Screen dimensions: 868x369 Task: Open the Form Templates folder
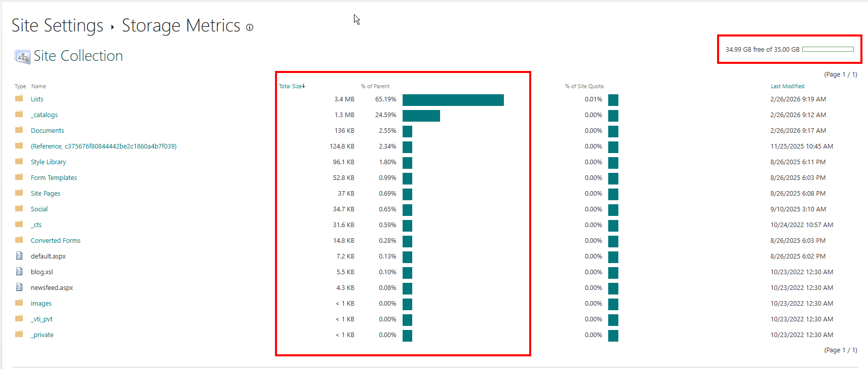[x=54, y=178]
